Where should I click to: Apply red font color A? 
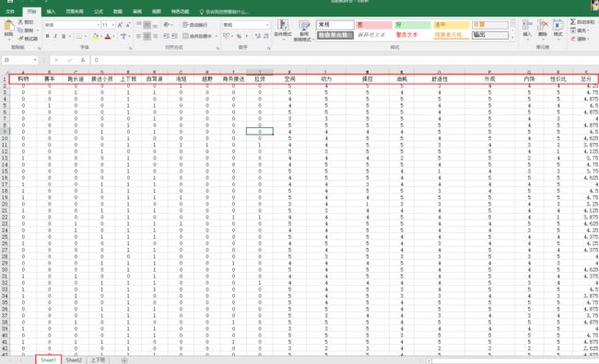pos(108,36)
